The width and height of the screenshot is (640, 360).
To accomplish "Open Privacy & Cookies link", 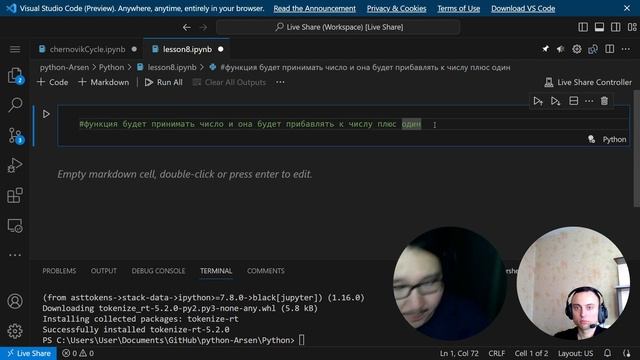I will pyautogui.click(x=396, y=8).
